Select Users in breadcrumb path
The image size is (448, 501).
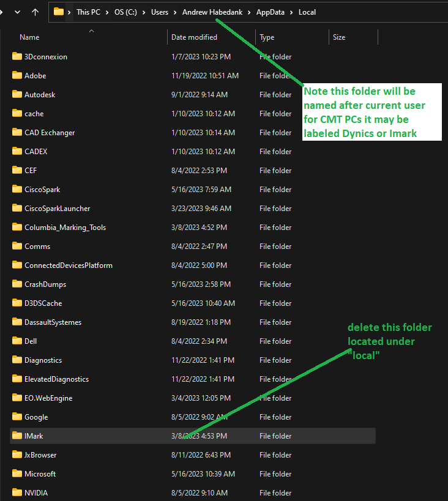tap(160, 12)
